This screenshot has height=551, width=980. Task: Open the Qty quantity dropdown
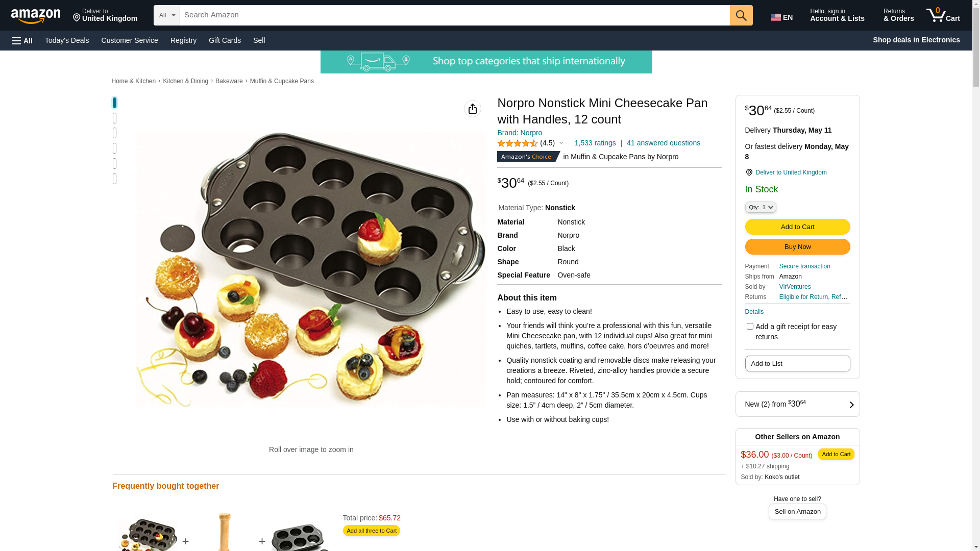760,207
